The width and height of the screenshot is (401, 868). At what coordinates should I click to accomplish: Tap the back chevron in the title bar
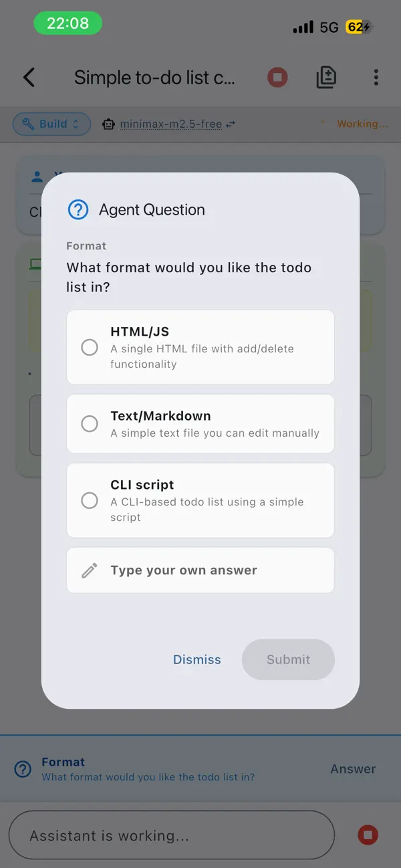[29, 78]
